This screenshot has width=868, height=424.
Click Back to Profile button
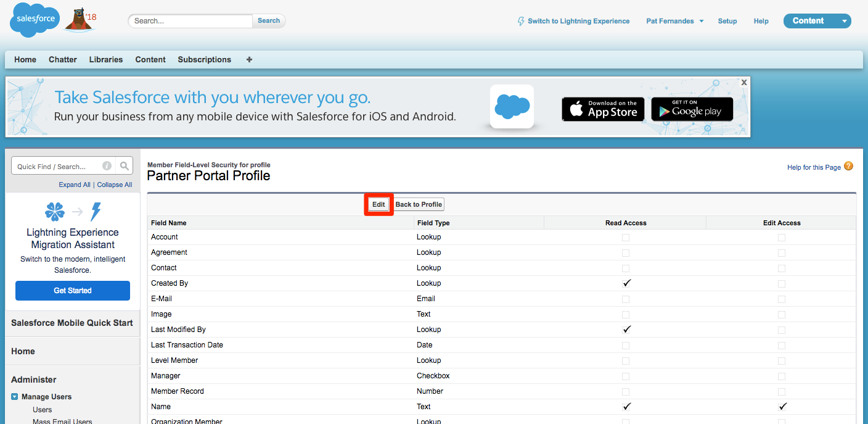[419, 204]
